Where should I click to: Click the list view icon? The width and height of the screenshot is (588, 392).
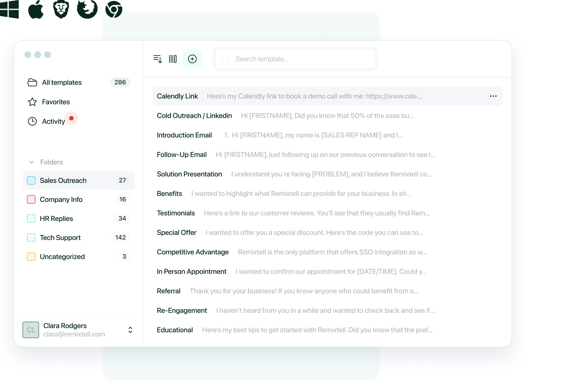[x=157, y=59]
